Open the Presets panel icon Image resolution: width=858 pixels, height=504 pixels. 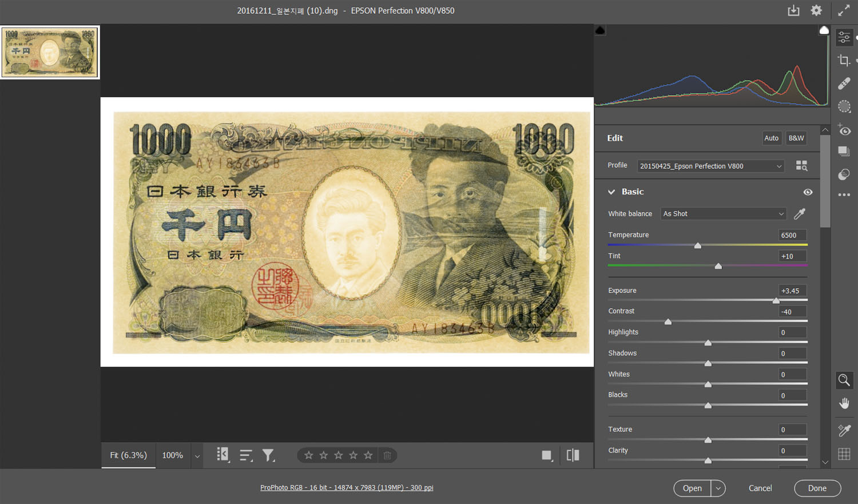click(844, 174)
